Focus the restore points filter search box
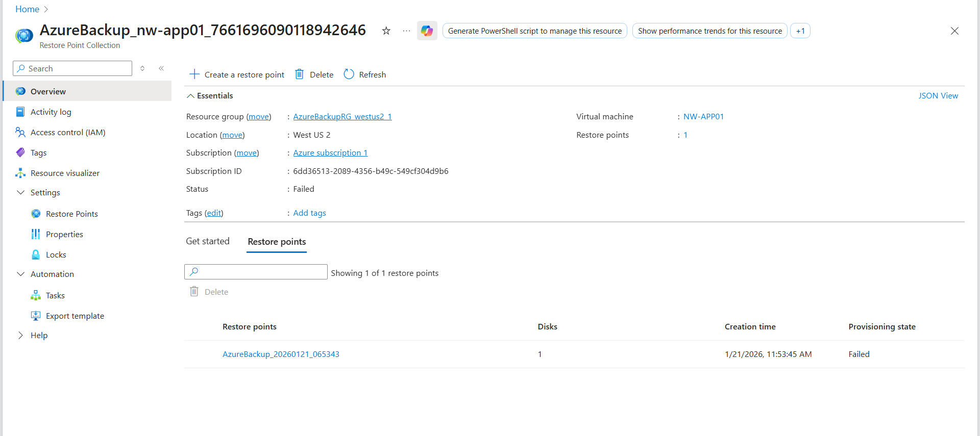The image size is (980, 436). pyautogui.click(x=256, y=272)
